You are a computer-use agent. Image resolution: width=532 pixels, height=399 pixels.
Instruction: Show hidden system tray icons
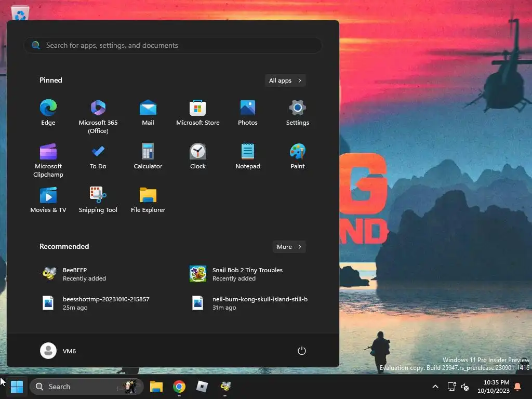pyautogui.click(x=435, y=387)
